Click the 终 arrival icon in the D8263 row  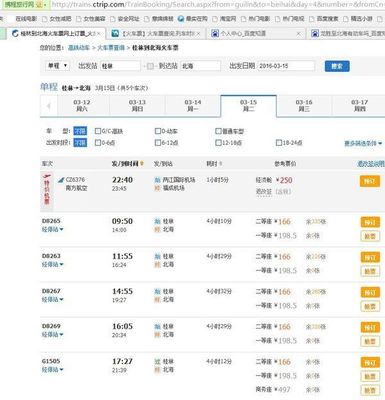pos(157,264)
